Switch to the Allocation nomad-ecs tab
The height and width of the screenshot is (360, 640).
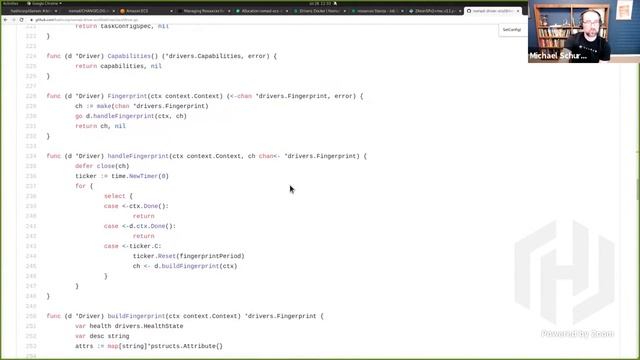[x=261, y=11]
